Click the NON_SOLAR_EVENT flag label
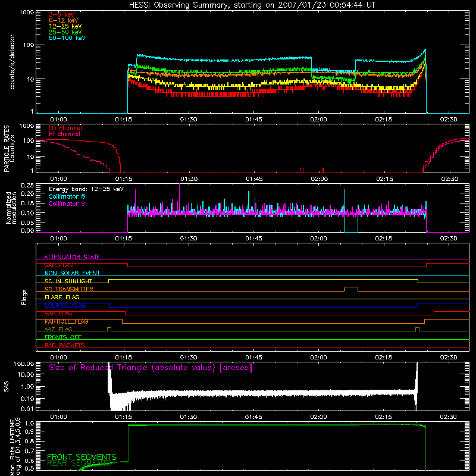Viewport: 476px width, 476px height. 72,273
